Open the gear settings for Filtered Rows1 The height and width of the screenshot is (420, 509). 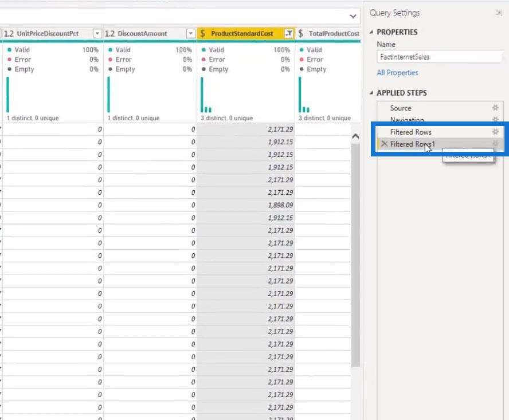pyautogui.click(x=495, y=144)
